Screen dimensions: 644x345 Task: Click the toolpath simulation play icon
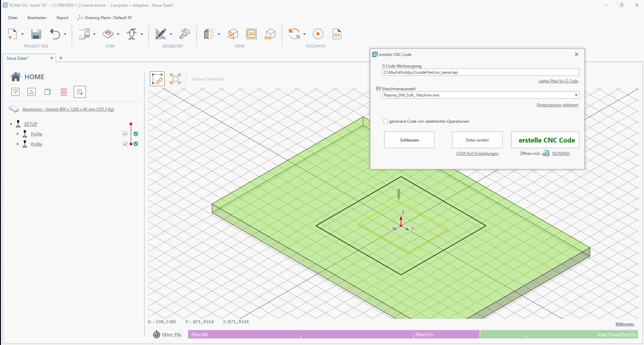pyautogui.click(x=318, y=34)
